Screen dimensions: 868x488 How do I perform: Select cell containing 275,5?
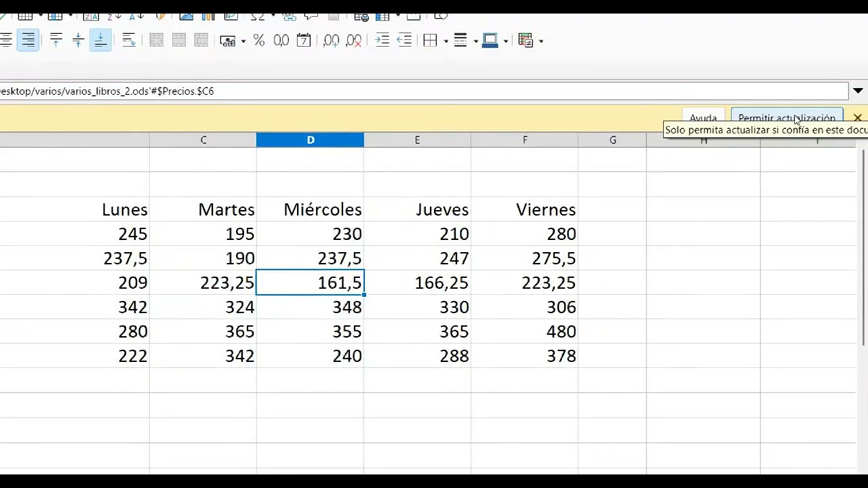pos(525,258)
